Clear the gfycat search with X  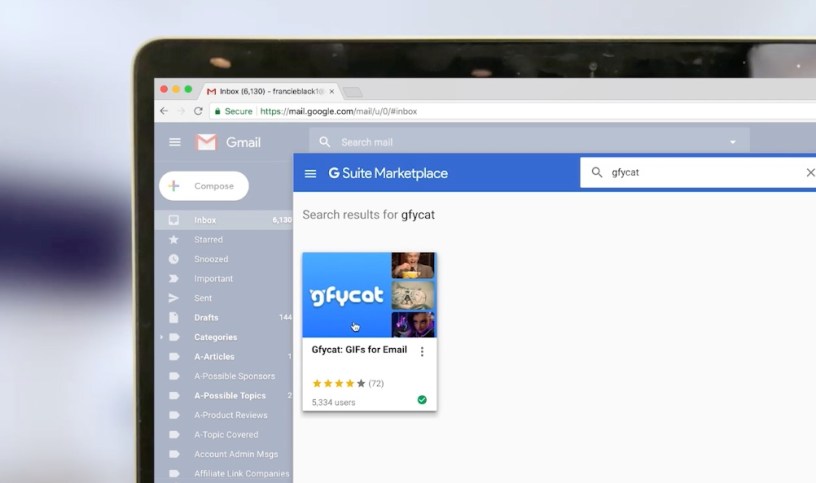pyautogui.click(x=810, y=172)
